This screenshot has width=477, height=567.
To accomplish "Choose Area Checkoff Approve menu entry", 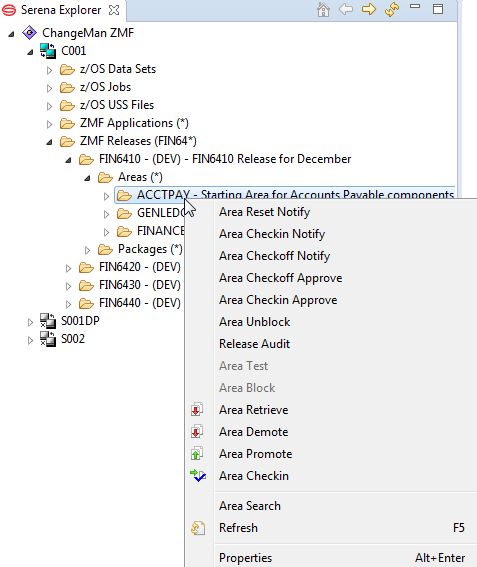I will point(281,278).
